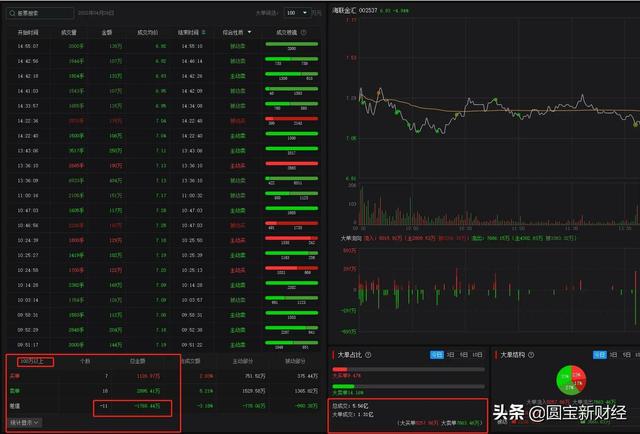Click the help icon beside 成交明细 header
640x434 pixels.
point(303,32)
